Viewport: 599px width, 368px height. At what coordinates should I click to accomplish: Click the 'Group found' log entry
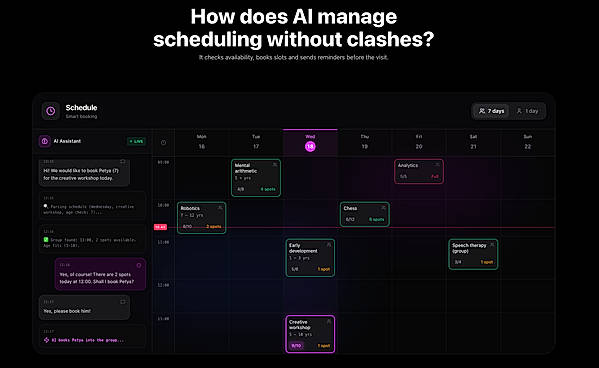point(92,239)
